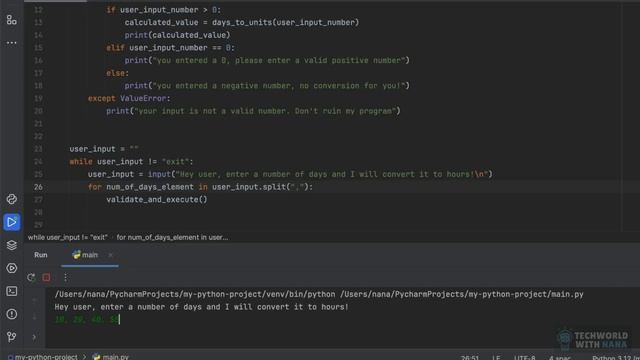Image resolution: width=640 pixels, height=360 pixels.
Task: Click line number 26 in the gutter
Action: click(x=38, y=187)
